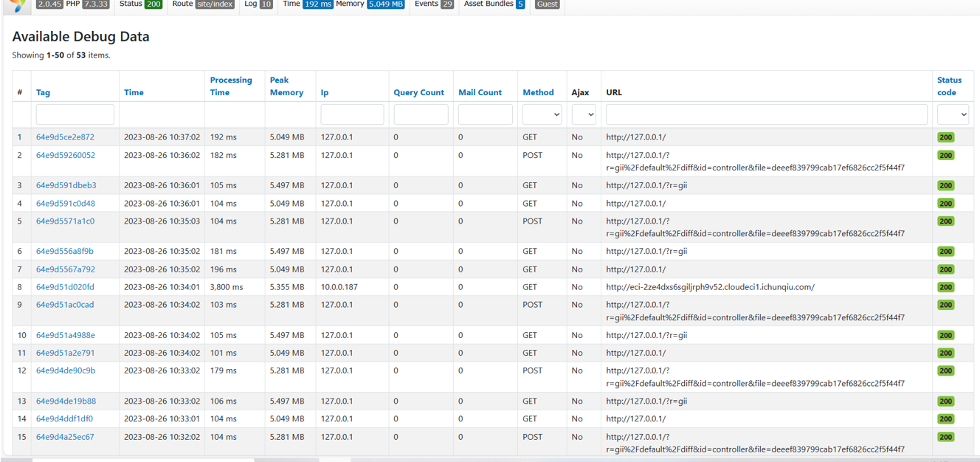Open the Guest user panel
This screenshot has width=980, height=462.
pyautogui.click(x=547, y=4)
